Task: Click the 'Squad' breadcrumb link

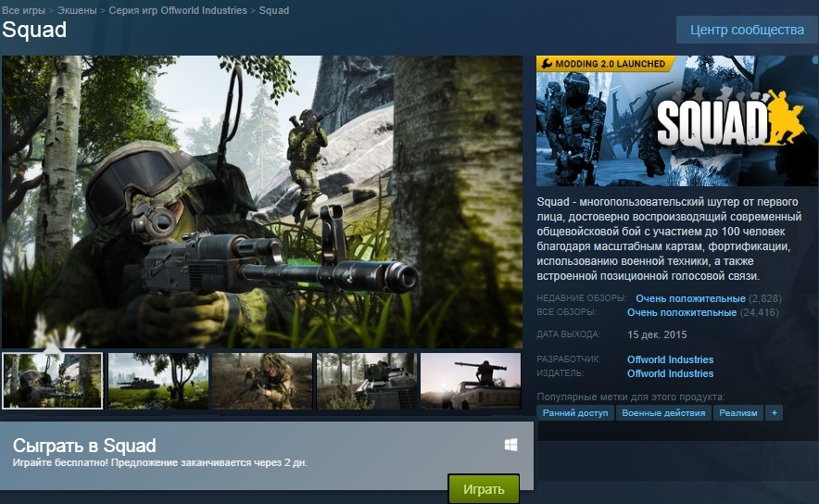Action: pyautogui.click(x=273, y=10)
